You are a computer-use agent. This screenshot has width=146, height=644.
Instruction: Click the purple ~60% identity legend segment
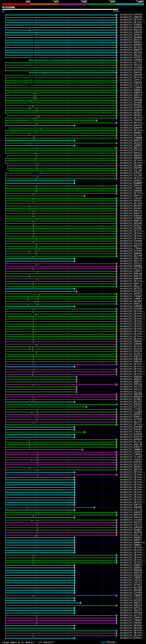click(x=73, y=4)
